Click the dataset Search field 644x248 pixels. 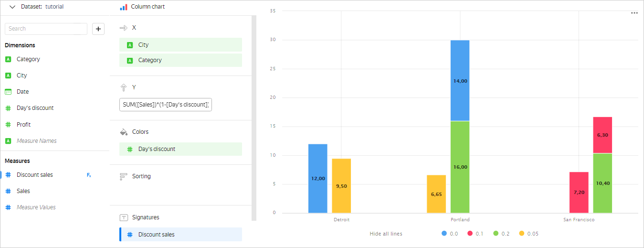pos(46,29)
